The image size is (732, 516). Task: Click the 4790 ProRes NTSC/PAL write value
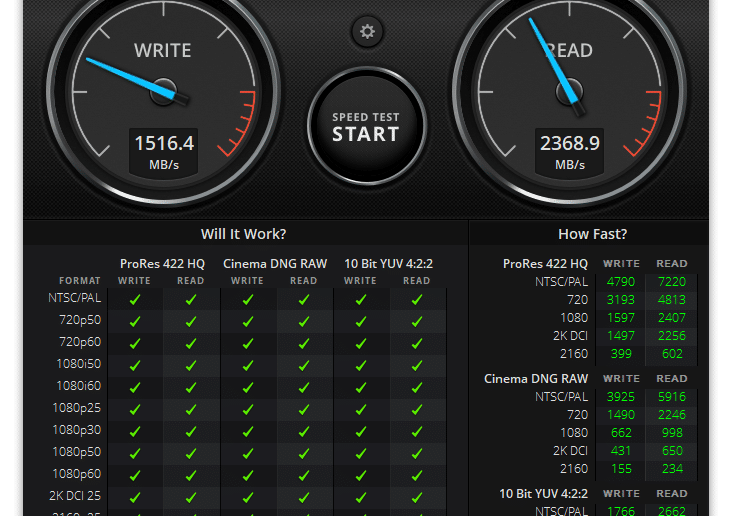(621, 282)
